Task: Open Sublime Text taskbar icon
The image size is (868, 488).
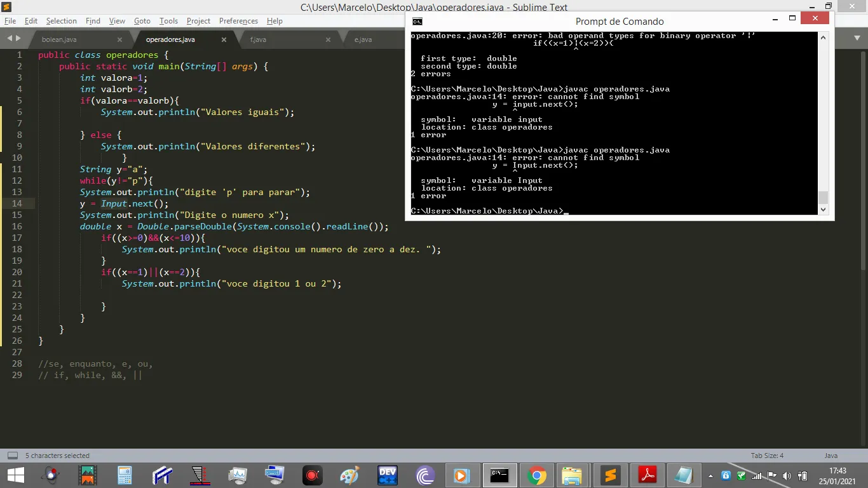Action: [x=610, y=475]
